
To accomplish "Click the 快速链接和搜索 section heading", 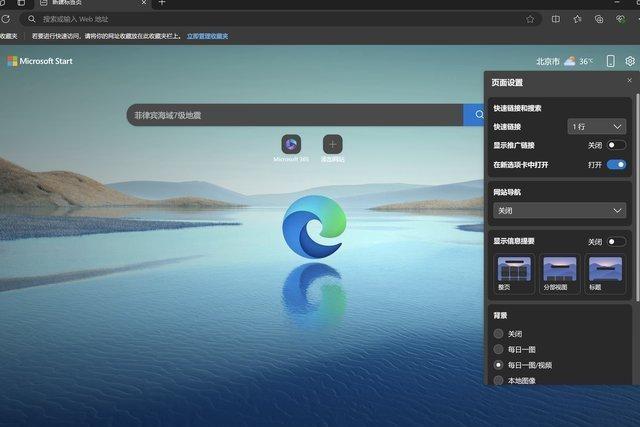I will point(517,108).
